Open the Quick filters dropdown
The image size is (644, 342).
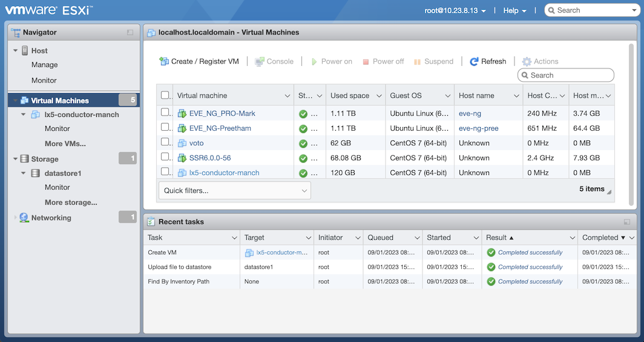[235, 191]
